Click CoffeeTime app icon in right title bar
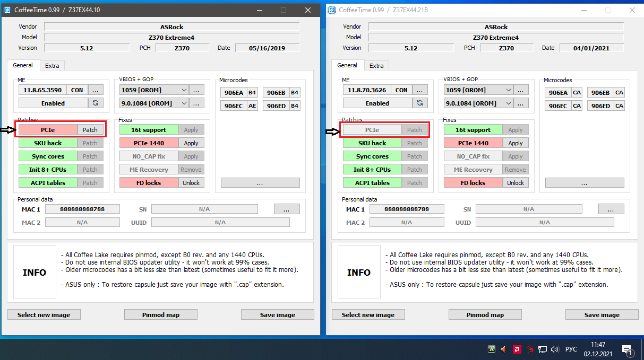 (x=332, y=10)
